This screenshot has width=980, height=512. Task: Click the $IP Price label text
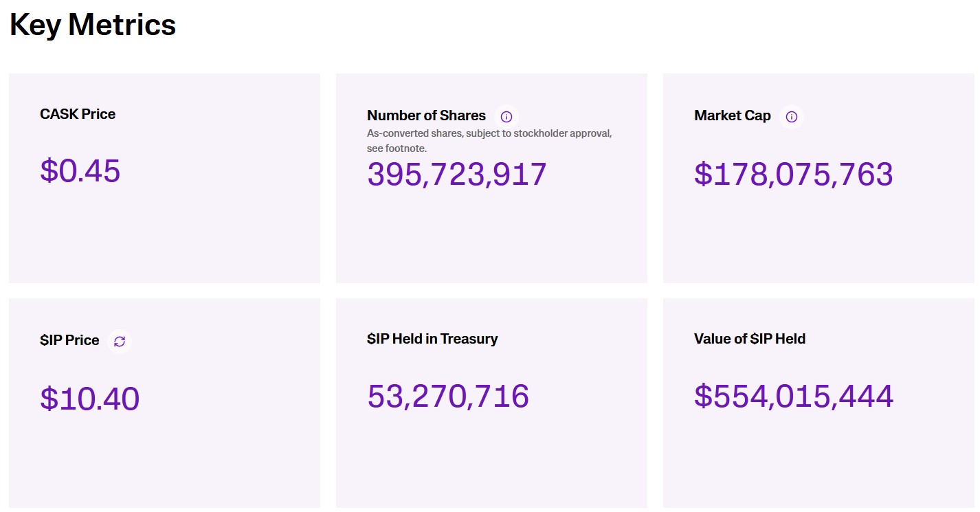tap(69, 340)
